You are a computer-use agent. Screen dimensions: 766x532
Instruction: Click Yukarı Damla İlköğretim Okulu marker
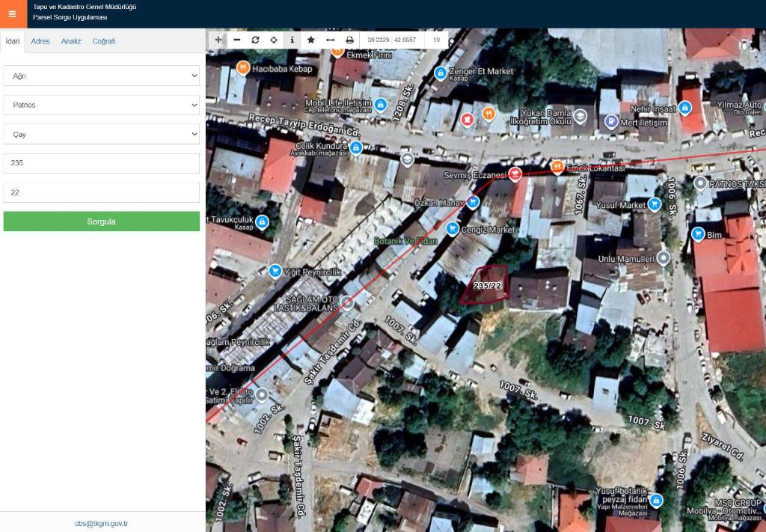click(580, 116)
